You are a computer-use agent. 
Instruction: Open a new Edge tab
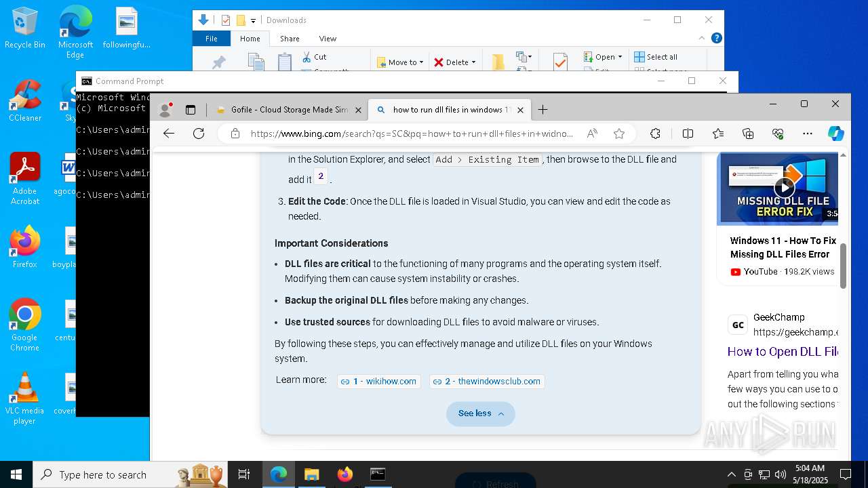[x=542, y=110]
